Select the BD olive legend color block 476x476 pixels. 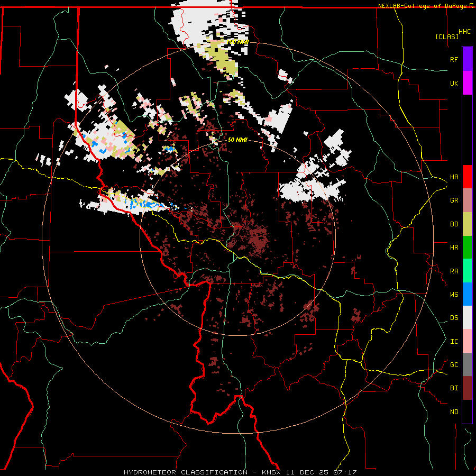[467, 224]
